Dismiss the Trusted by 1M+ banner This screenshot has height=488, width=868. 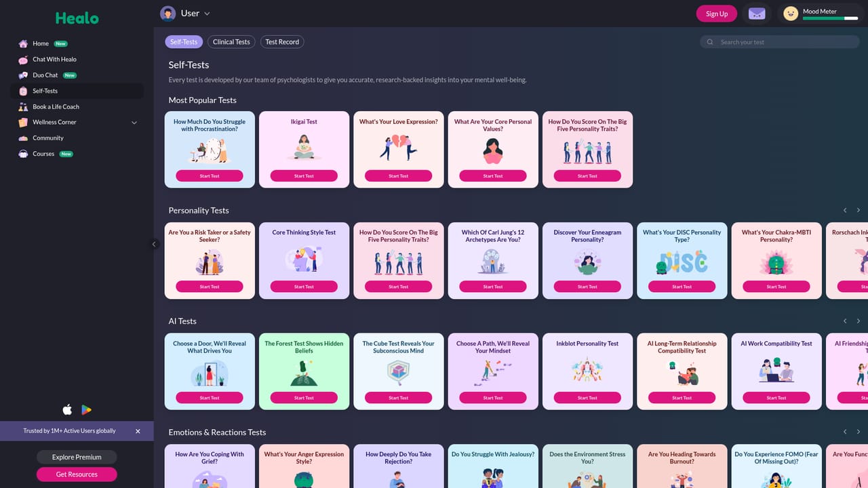138,431
